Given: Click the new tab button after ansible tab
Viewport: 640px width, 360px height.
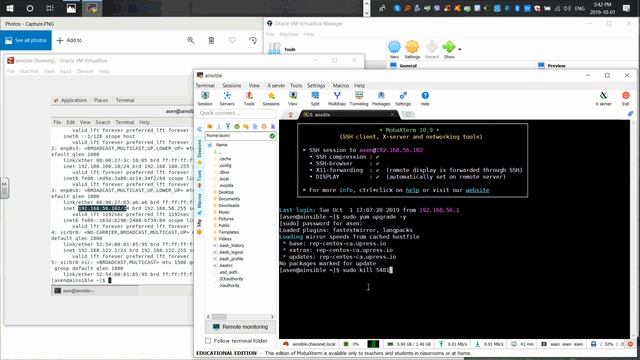Looking at the screenshot, I should tap(408, 115).
